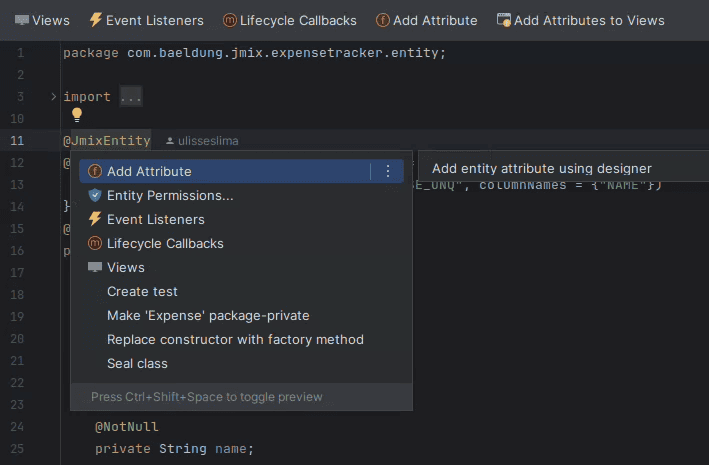Click the Lifecycle Callbacks toolbar icon
The height and width of the screenshot is (465, 709).
coord(230,20)
